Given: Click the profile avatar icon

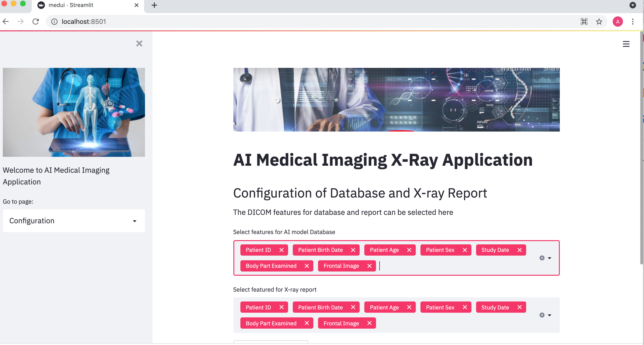Looking at the screenshot, I should click(617, 22).
